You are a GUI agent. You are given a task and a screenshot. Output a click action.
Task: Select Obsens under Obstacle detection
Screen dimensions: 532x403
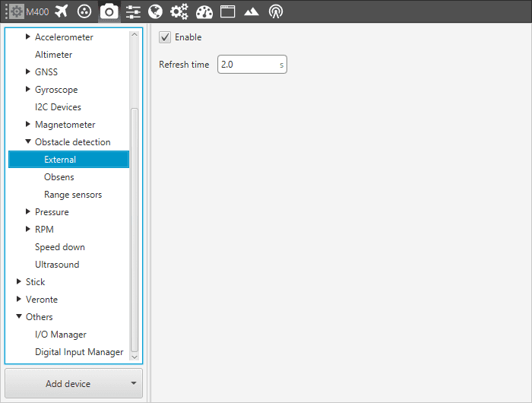59,177
